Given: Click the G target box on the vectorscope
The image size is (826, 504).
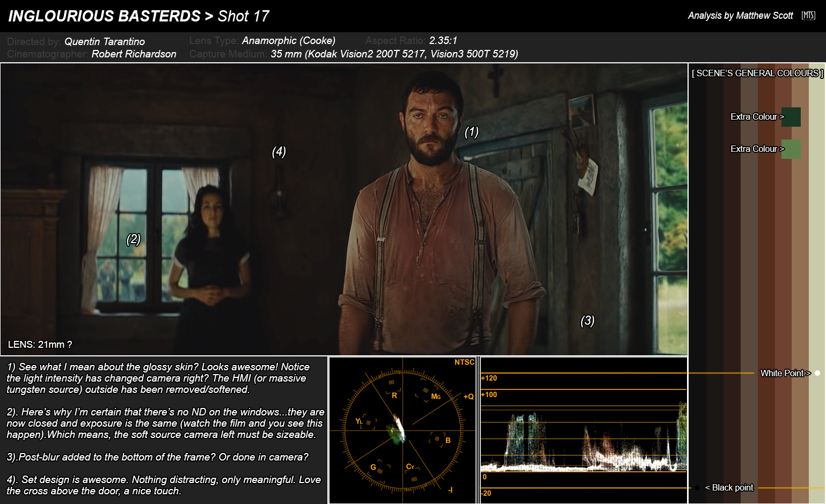Looking at the screenshot, I should (x=380, y=471).
